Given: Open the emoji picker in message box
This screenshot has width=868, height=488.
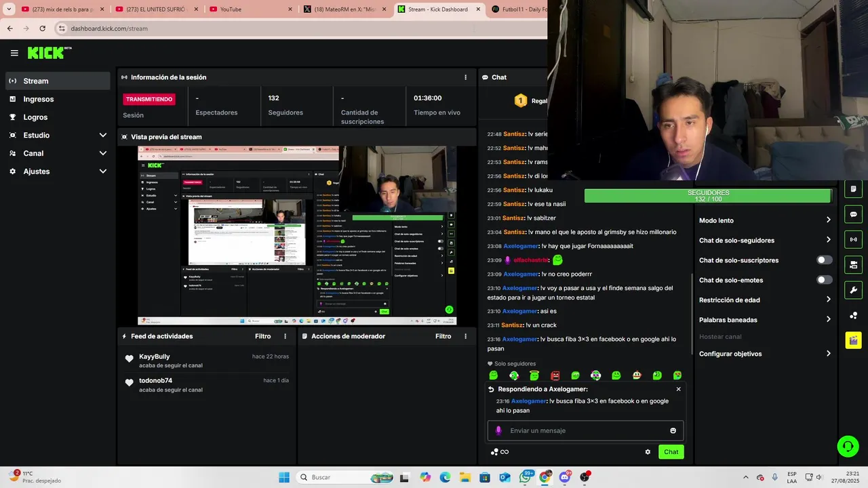Looking at the screenshot, I should (x=673, y=430).
